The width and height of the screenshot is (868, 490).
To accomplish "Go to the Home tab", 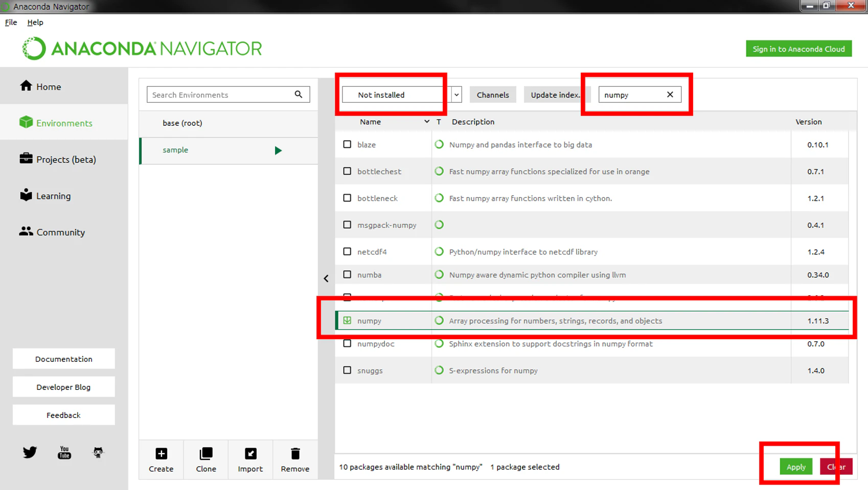I will (x=64, y=86).
